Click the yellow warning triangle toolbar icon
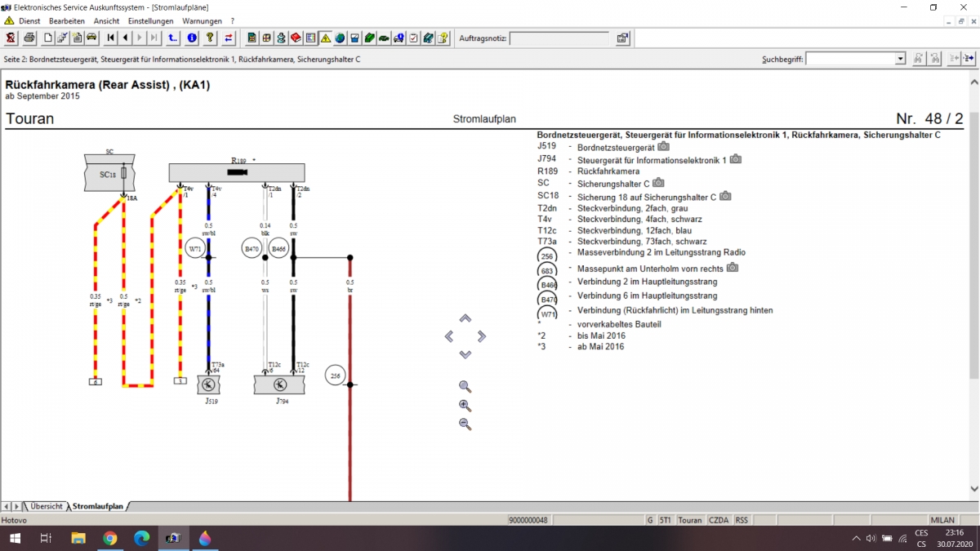Viewport: 980px width, 551px height. coord(325,38)
